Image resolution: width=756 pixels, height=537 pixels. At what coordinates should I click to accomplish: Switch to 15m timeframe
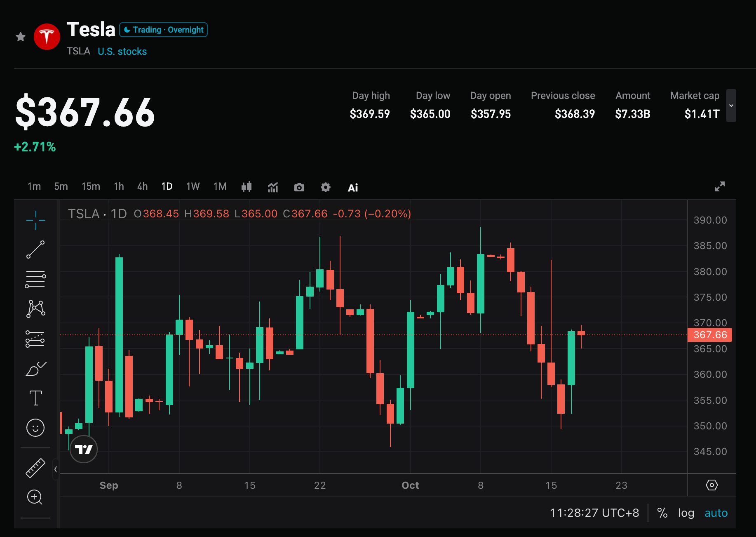click(91, 186)
